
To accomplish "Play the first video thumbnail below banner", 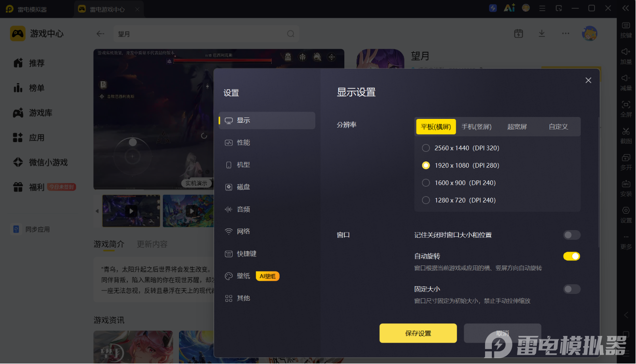I will (x=131, y=211).
